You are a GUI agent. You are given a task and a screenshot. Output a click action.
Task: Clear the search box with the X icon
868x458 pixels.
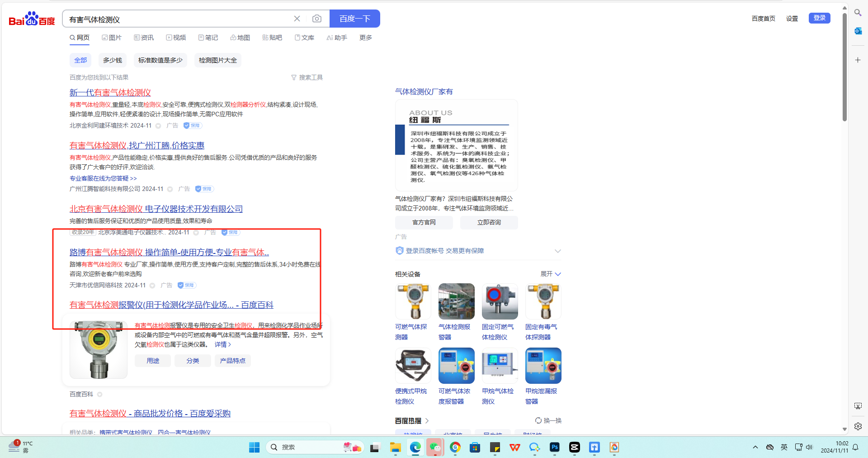(297, 19)
